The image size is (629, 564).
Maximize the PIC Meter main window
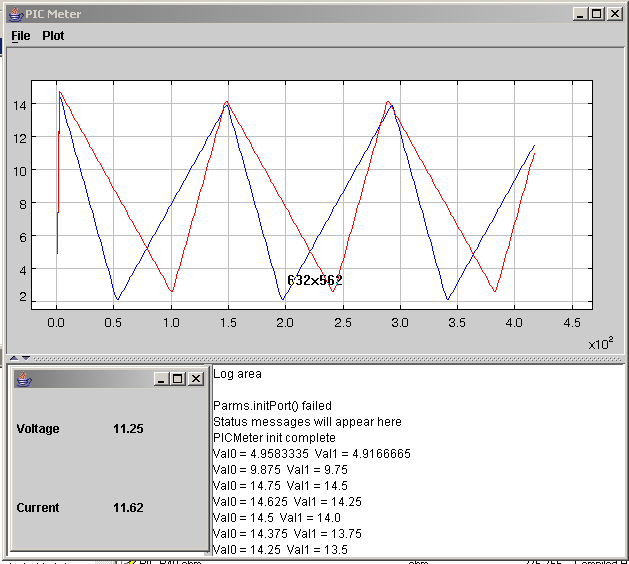pyautogui.click(x=597, y=14)
